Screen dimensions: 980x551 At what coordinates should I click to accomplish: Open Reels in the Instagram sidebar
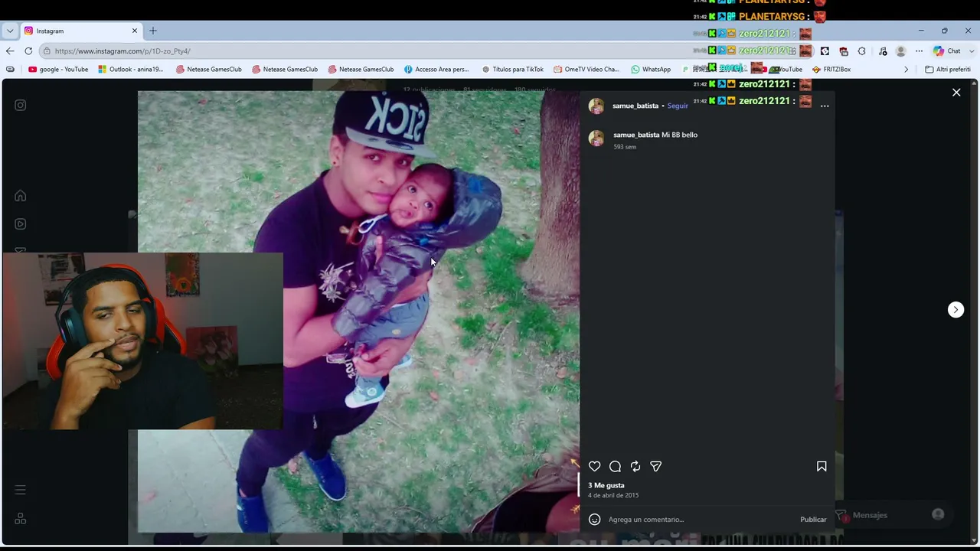21,224
